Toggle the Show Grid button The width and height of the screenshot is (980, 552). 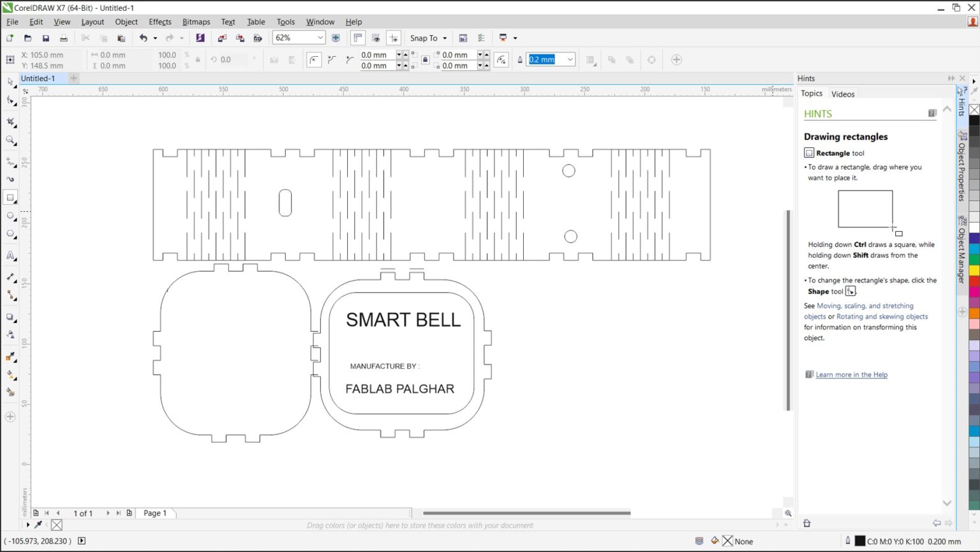[376, 38]
